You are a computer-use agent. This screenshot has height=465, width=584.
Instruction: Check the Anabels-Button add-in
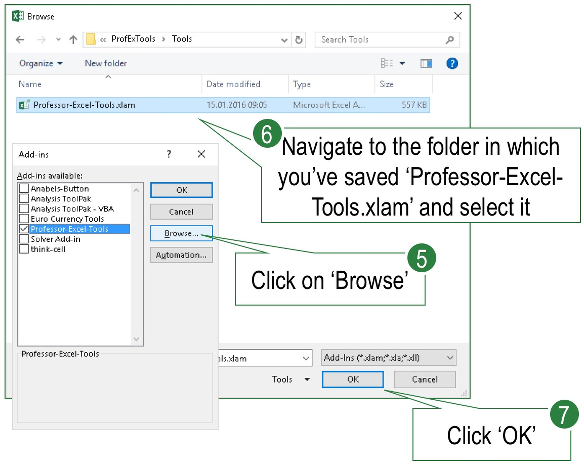24,189
